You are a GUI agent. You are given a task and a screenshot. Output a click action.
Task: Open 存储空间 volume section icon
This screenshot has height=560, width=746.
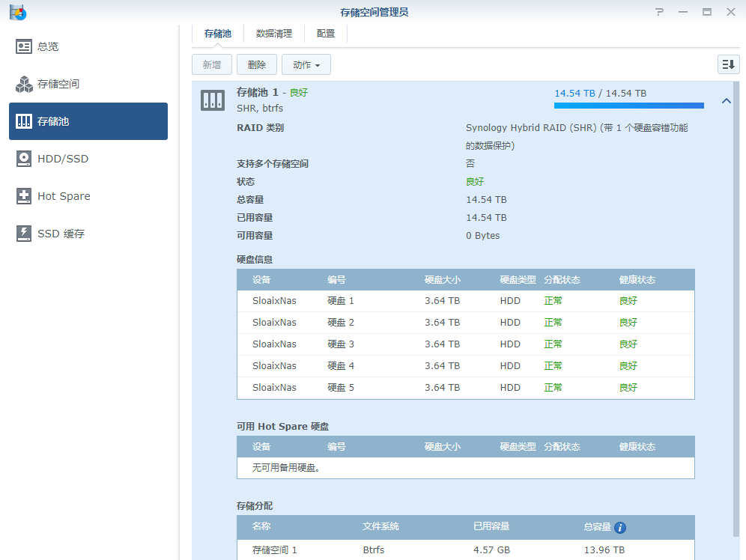click(x=24, y=84)
